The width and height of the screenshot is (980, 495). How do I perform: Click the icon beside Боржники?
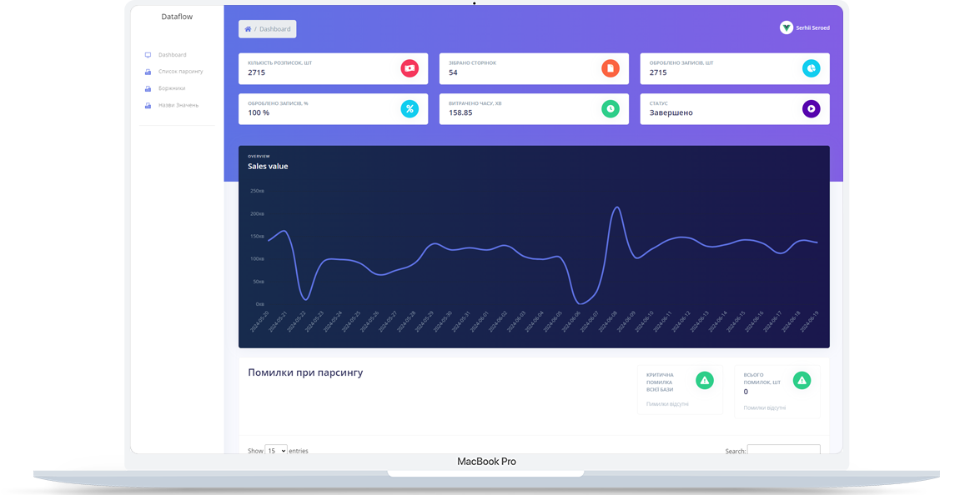pyautogui.click(x=148, y=88)
